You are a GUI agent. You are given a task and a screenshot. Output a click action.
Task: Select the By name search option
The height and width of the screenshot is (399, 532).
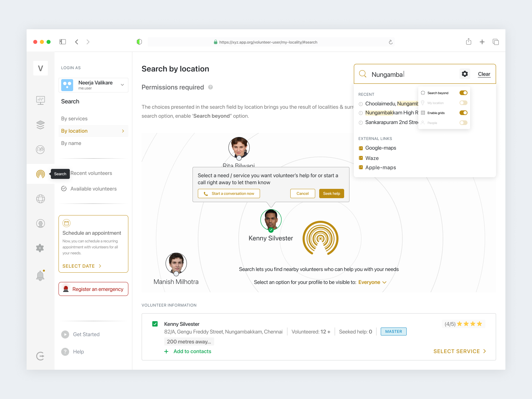(x=71, y=143)
